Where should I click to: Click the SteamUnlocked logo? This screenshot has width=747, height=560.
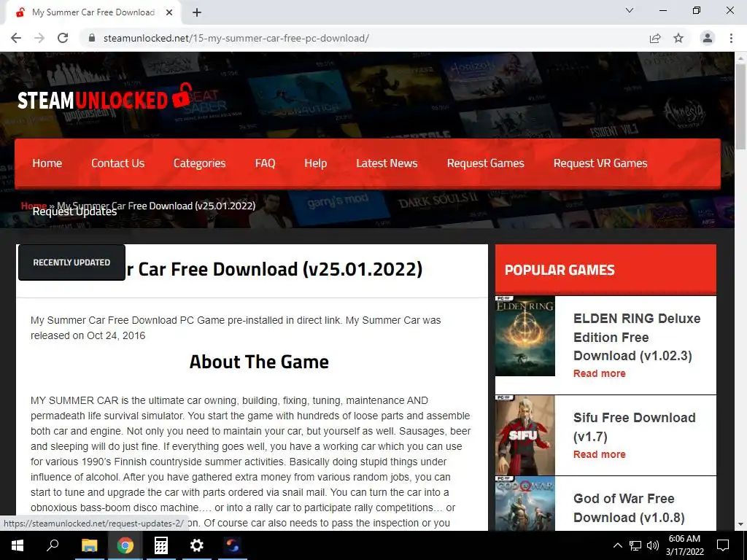[105, 97]
